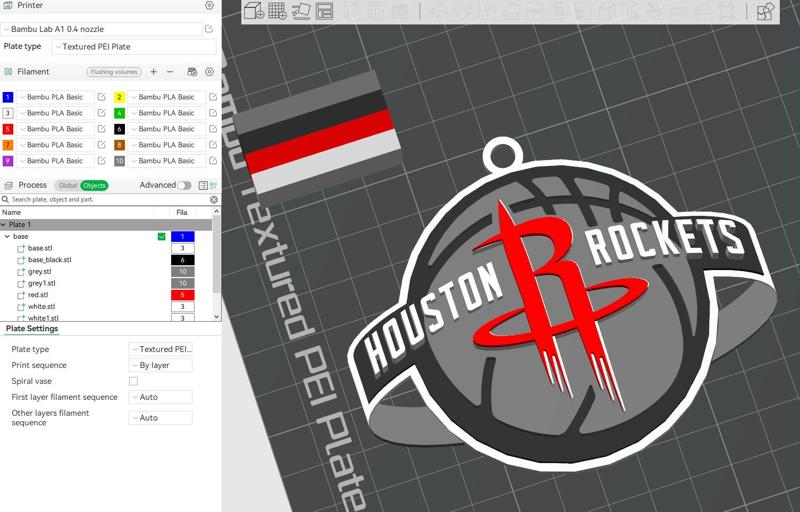Image resolution: width=800 pixels, height=512 pixels.
Task: Open filament 6 material dropdown
Action: (167, 129)
